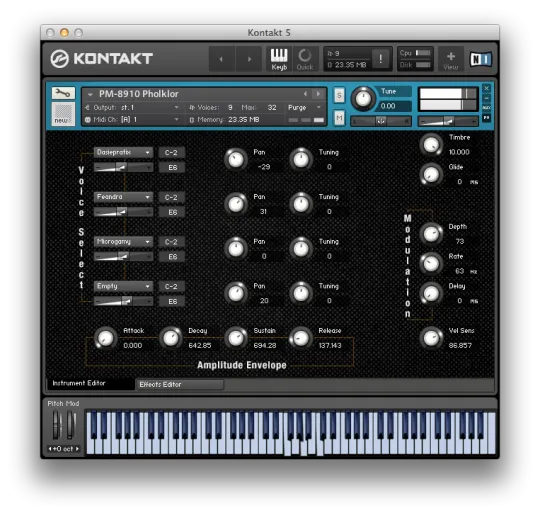The height and width of the screenshot is (515, 540).
Task: Toggle the Mute M button
Action: [339, 119]
